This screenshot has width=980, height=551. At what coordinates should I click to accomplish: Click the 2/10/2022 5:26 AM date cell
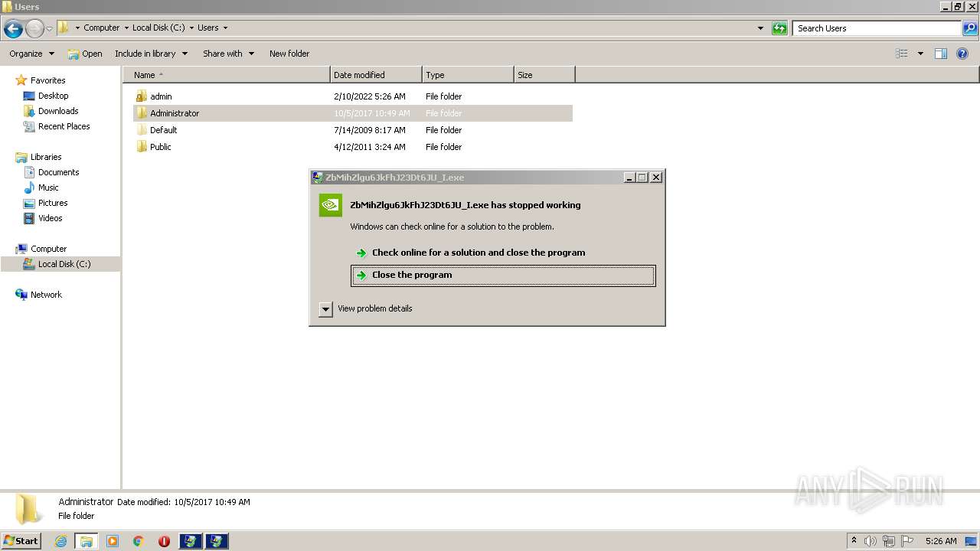370,96
